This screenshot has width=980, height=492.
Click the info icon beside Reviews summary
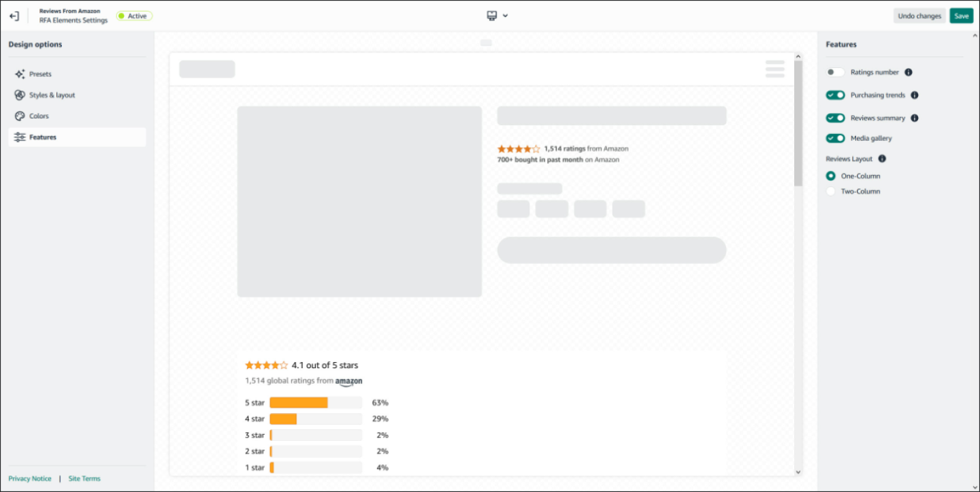pyautogui.click(x=914, y=118)
